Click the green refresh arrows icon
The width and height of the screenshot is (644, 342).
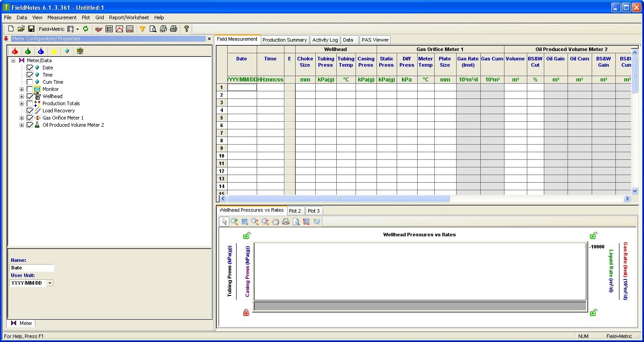86,29
